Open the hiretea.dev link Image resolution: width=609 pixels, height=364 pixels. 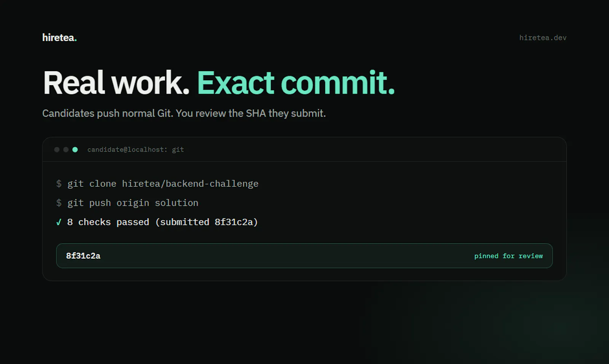[x=543, y=38]
